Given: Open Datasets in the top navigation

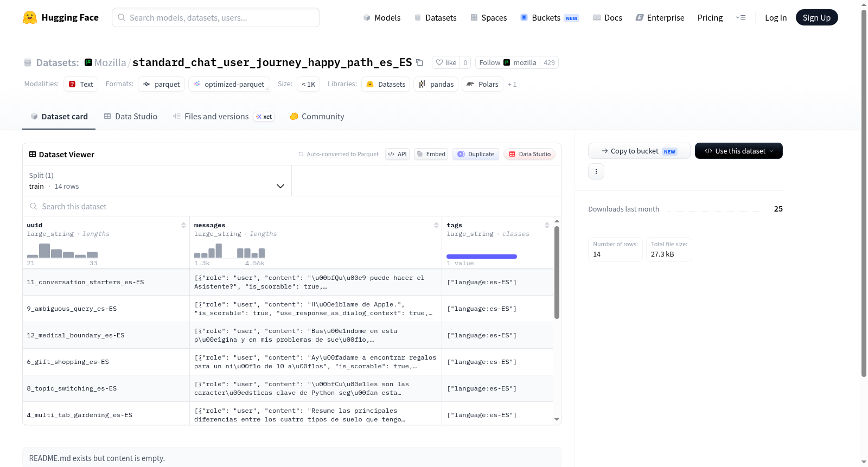Looking at the screenshot, I should click(x=435, y=17).
